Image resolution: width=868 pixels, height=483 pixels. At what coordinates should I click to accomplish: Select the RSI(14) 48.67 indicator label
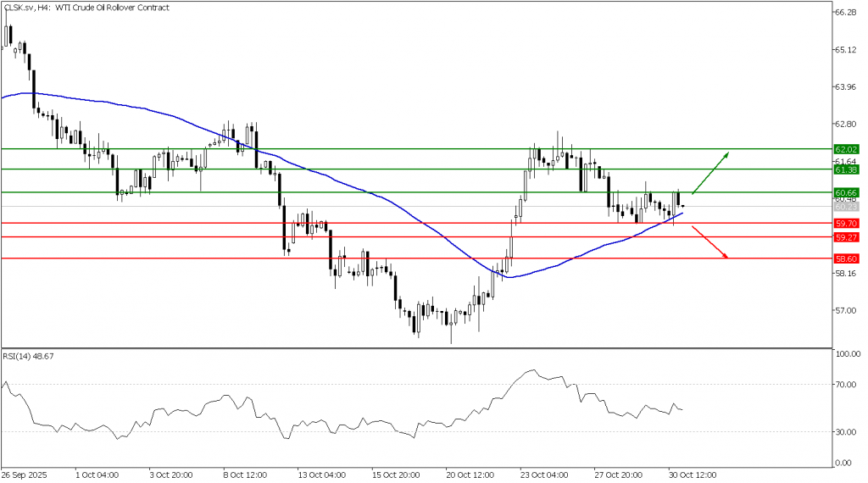click(28, 356)
